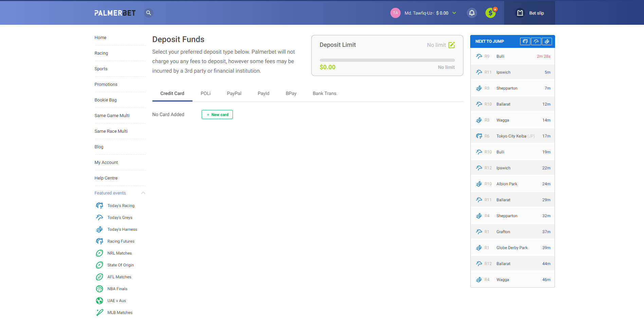Open R4 Shepparton race in 32m

click(x=512, y=216)
